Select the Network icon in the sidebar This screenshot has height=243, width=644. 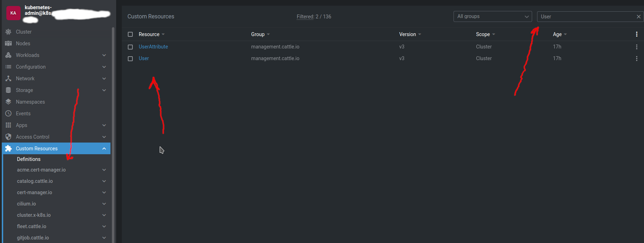8,78
